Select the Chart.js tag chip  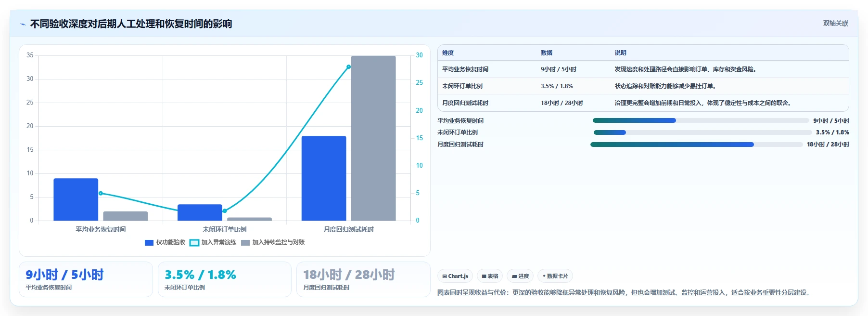pyautogui.click(x=455, y=276)
